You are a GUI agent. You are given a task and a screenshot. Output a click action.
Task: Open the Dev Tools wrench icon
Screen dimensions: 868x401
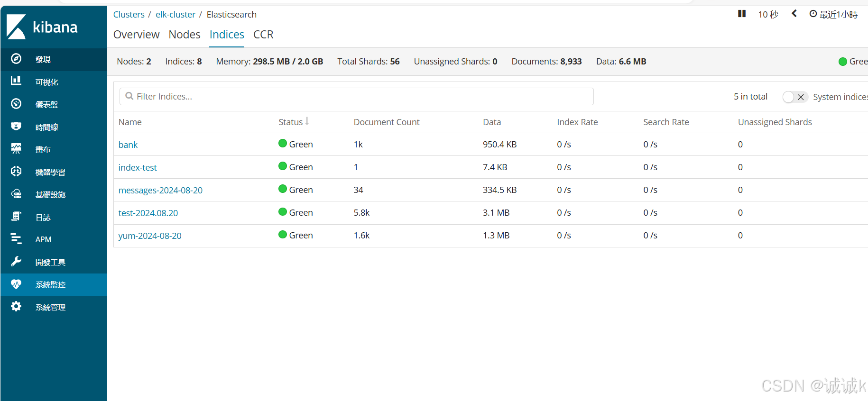16,262
